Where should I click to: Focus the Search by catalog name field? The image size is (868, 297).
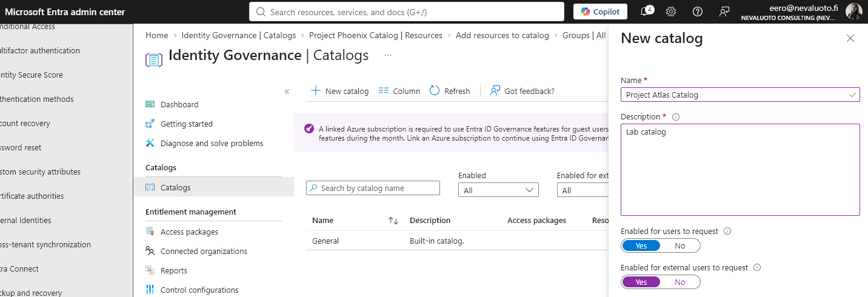pos(373,188)
